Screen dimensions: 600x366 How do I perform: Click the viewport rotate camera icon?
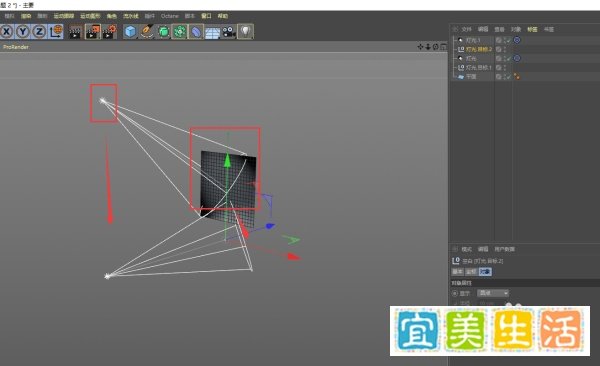(x=435, y=47)
